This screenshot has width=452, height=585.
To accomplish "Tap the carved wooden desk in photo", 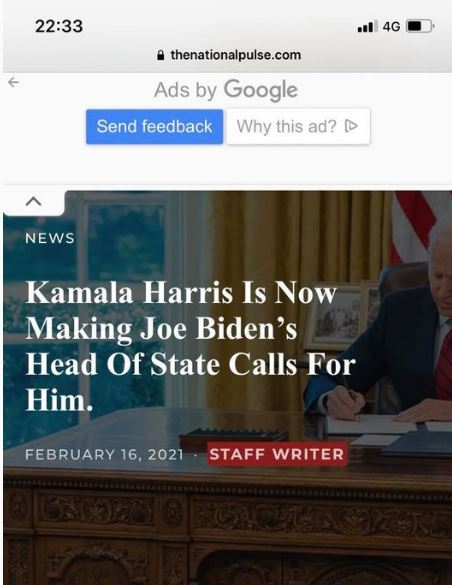I will coord(227,530).
